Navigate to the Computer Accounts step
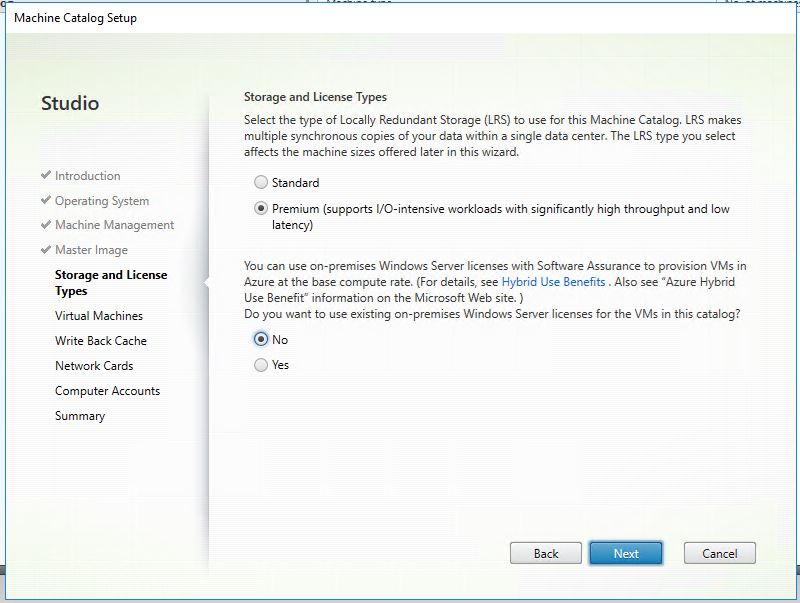This screenshot has width=800, height=603. click(x=107, y=391)
